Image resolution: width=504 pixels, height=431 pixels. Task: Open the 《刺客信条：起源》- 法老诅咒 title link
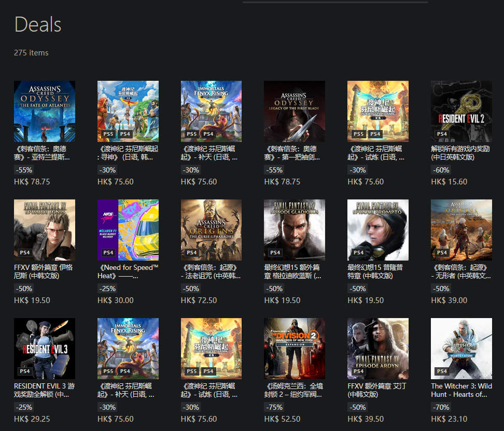(x=211, y=271)
